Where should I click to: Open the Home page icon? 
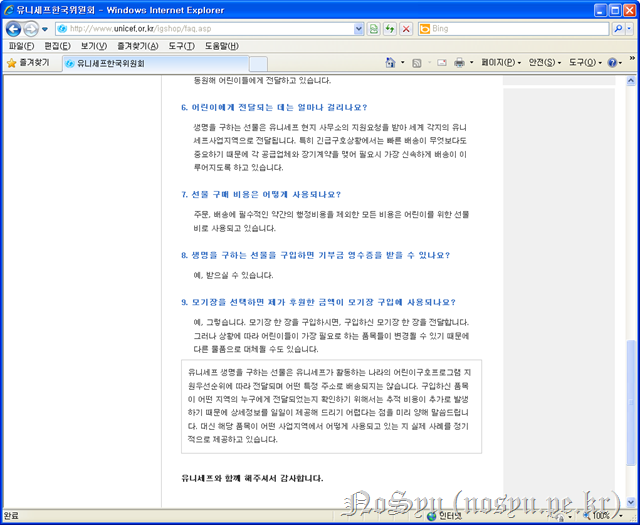pyautogui.click(x=391, y=63)
